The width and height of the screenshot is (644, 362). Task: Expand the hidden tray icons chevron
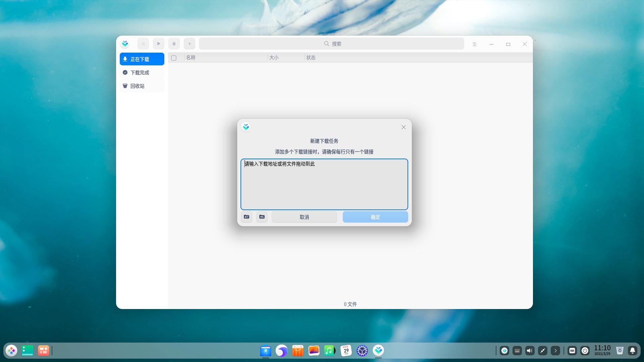(555, 351)
